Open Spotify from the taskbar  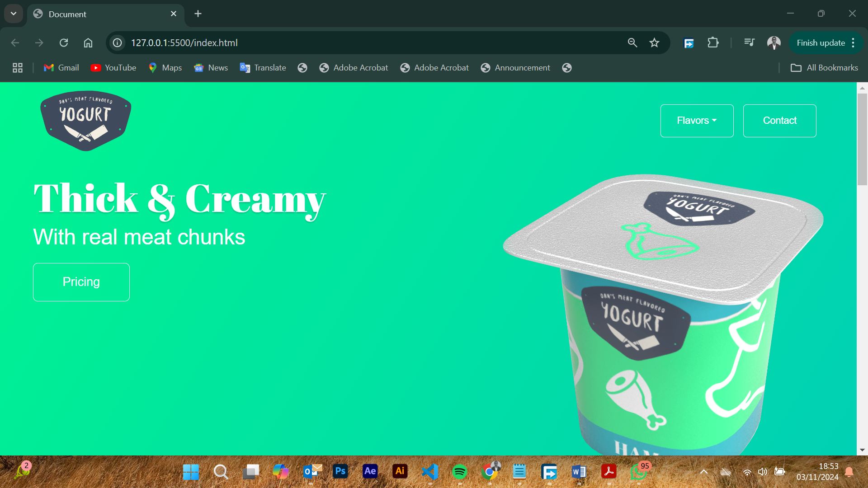pos(459,472)
